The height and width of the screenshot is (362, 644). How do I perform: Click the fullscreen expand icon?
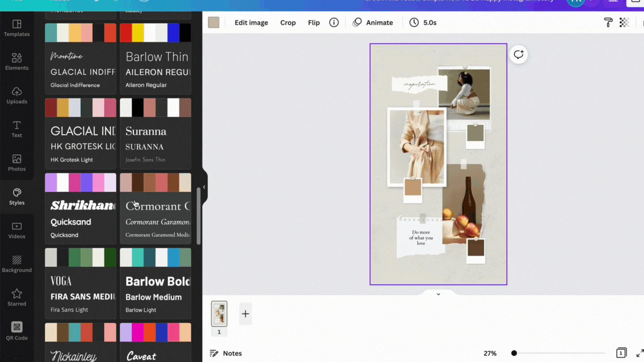point(640,353)
